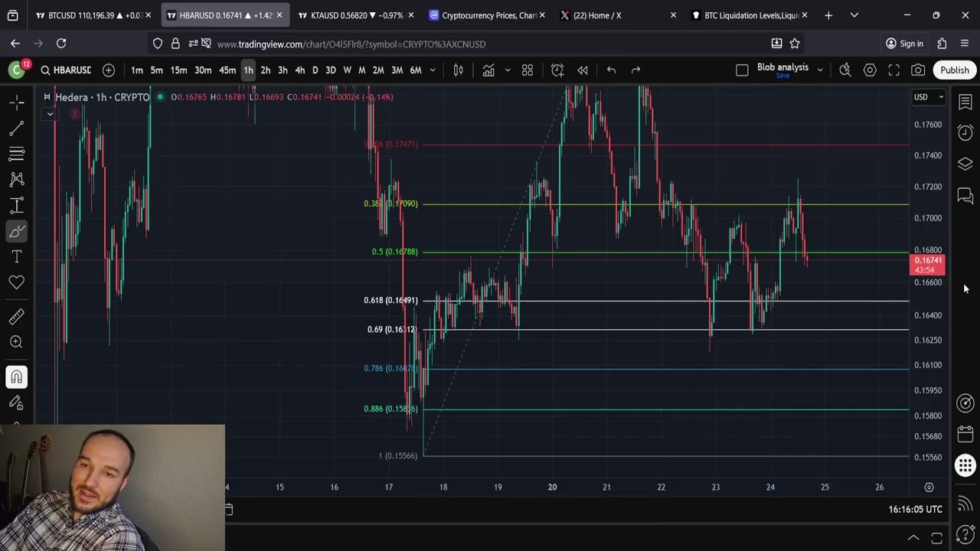Select the brush drawing tool
This screenshot has width=980, height=551.
tap(17, 231)
